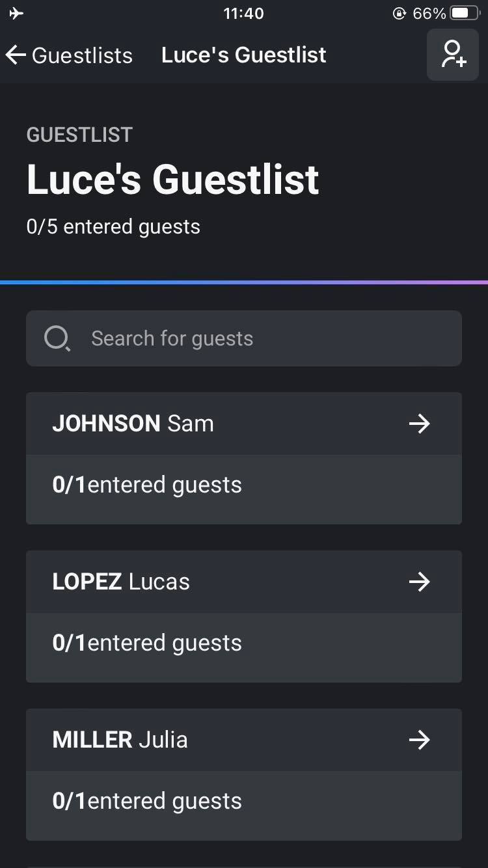Tap the add guest icon
Viewport: 488px width, 868px height.
453,55
